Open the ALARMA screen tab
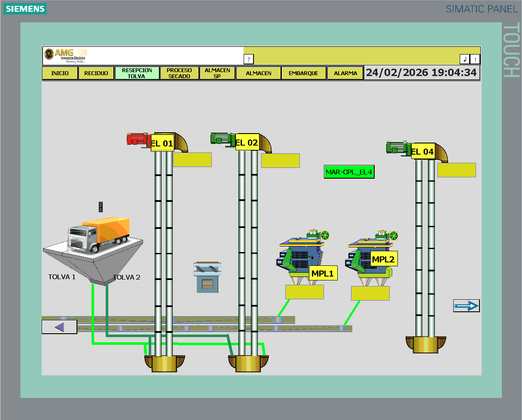The width and height of the screenshot is (522, 420). click(x=345, y=73)
